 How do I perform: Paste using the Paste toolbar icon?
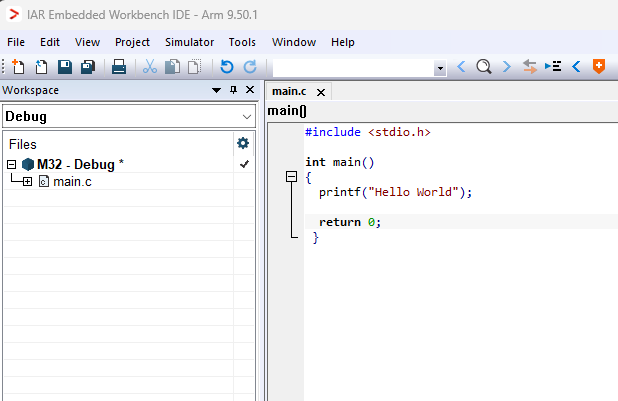[194, 67]
